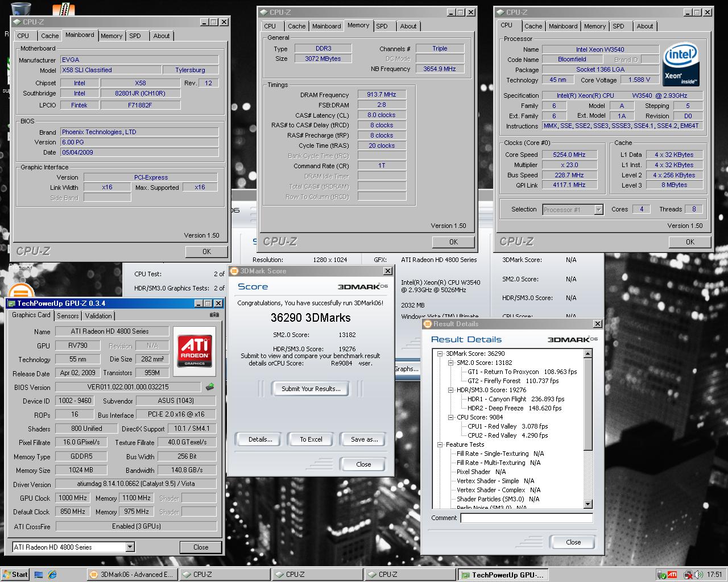The width and height of the screenshot is (728, 582).
Task: Switch to the Sensors tab in GPU-Z
Action: click(x=68, y=315)
